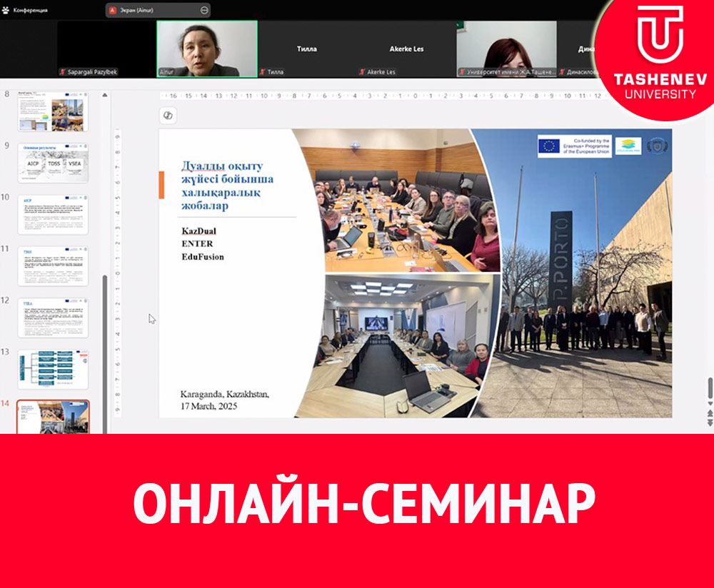Click the Copilot icon above the slide
714x588 pixels.
click(x=169, y=116)
